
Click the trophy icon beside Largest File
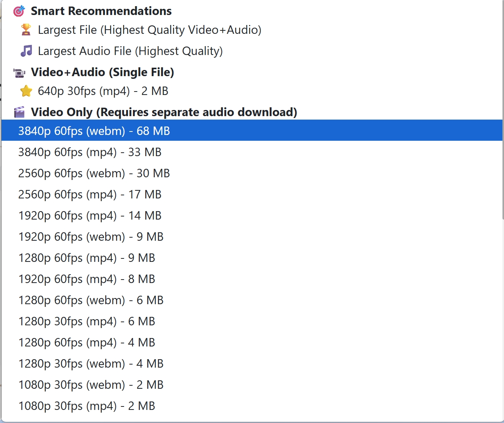point(26,30)
